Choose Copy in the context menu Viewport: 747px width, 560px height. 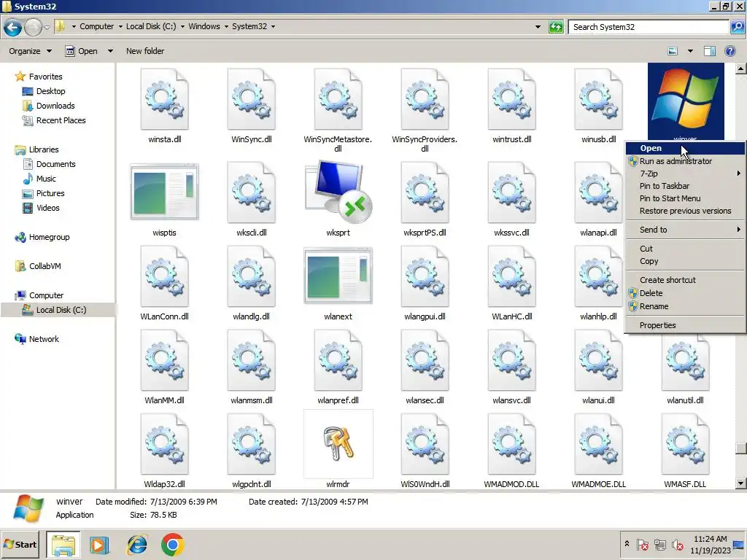pyautogui.click(x=685, y=261)
